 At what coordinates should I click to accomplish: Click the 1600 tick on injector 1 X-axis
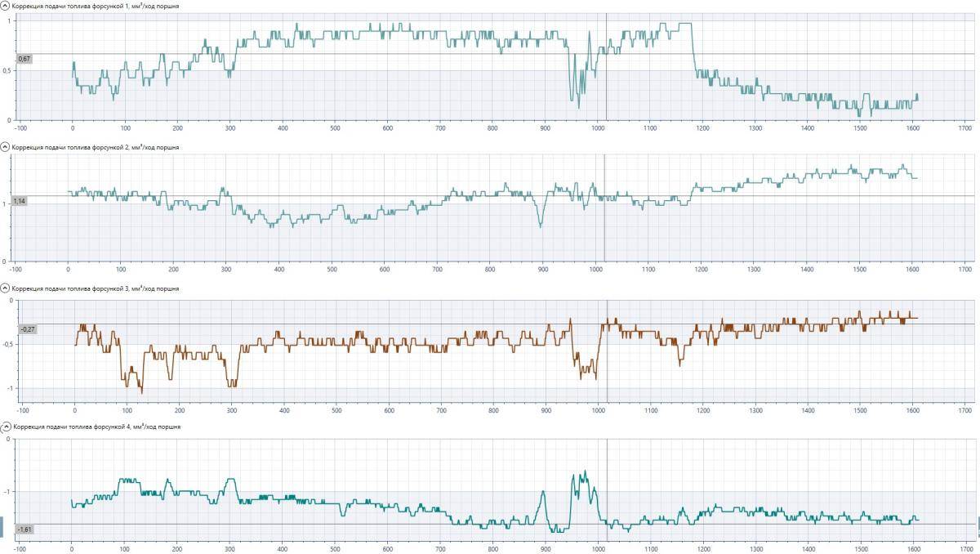(x=912, y=128)
